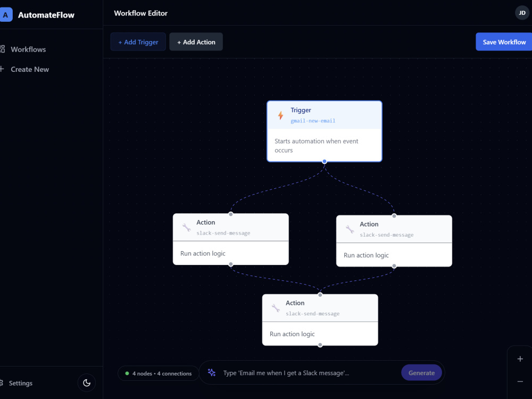
Task: Click the Trigger node's blue output handle
Action: (x=325, y=162)
